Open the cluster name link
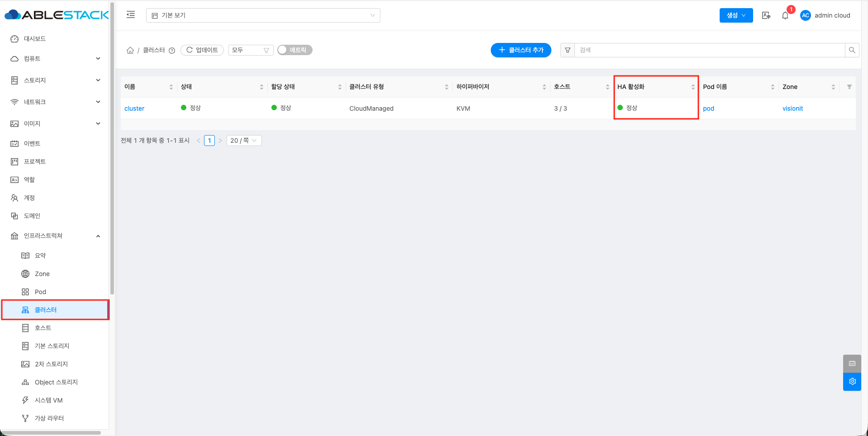Screen dimensions: 868x436 (134, 108)
